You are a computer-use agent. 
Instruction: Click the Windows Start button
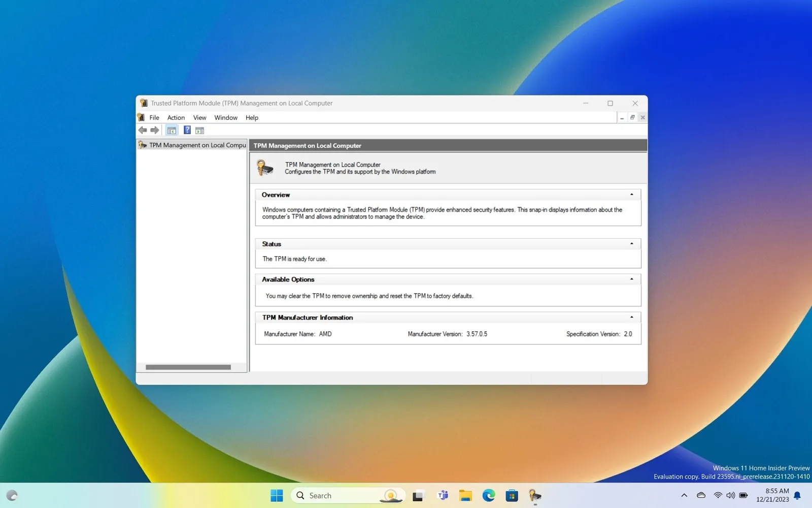277,495
